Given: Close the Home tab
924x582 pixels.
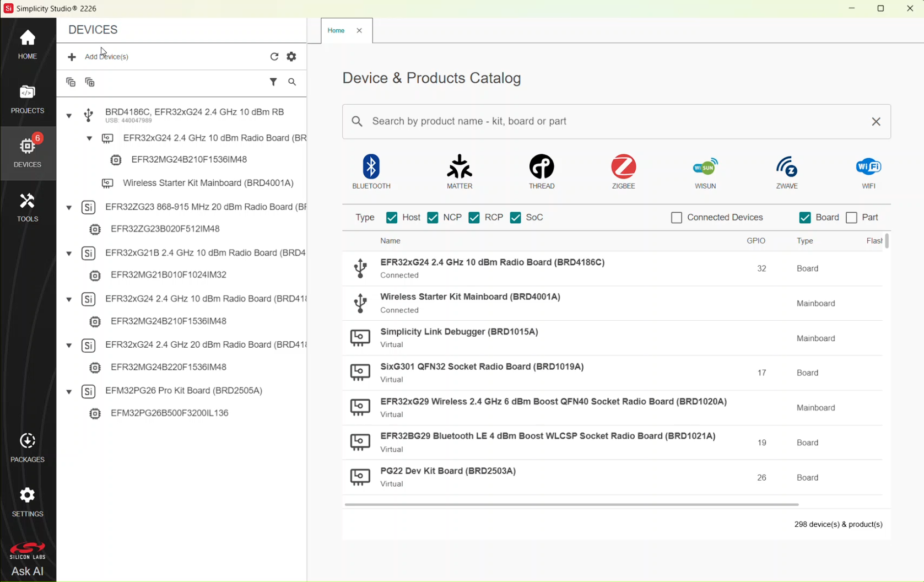Looking at the screenshot, I should tap(359, 31).
